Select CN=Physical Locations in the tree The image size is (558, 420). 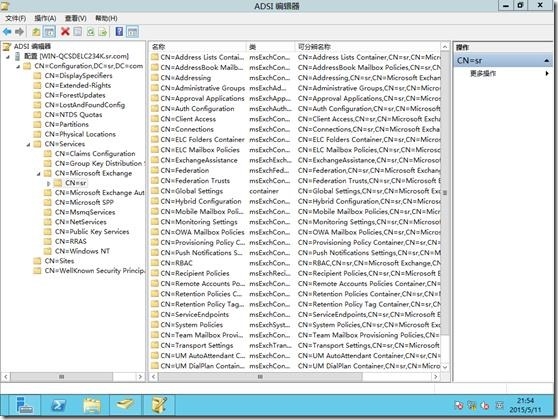coord(80,134)
